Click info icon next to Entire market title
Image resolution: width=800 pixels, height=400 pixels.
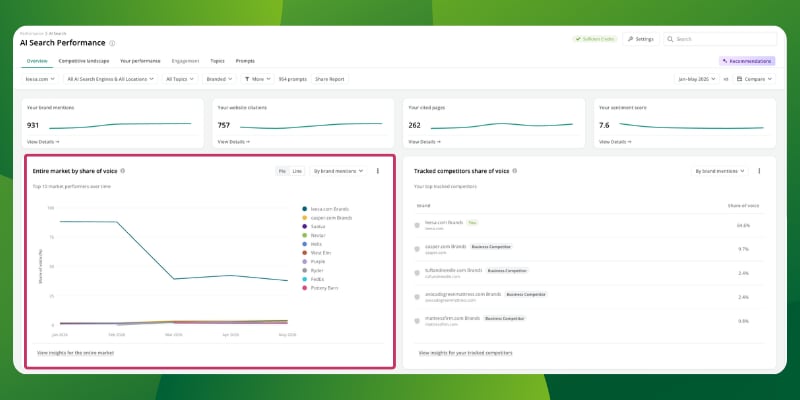tap(122, 171)
